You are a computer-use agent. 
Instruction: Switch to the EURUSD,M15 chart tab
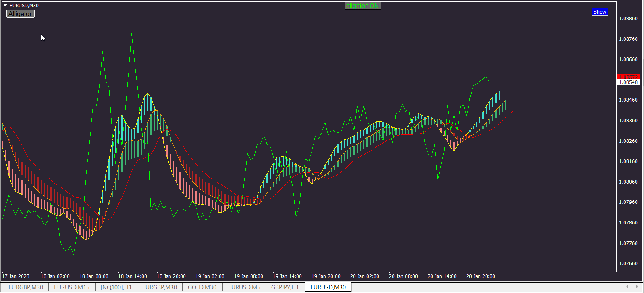[x=72, y=287]
